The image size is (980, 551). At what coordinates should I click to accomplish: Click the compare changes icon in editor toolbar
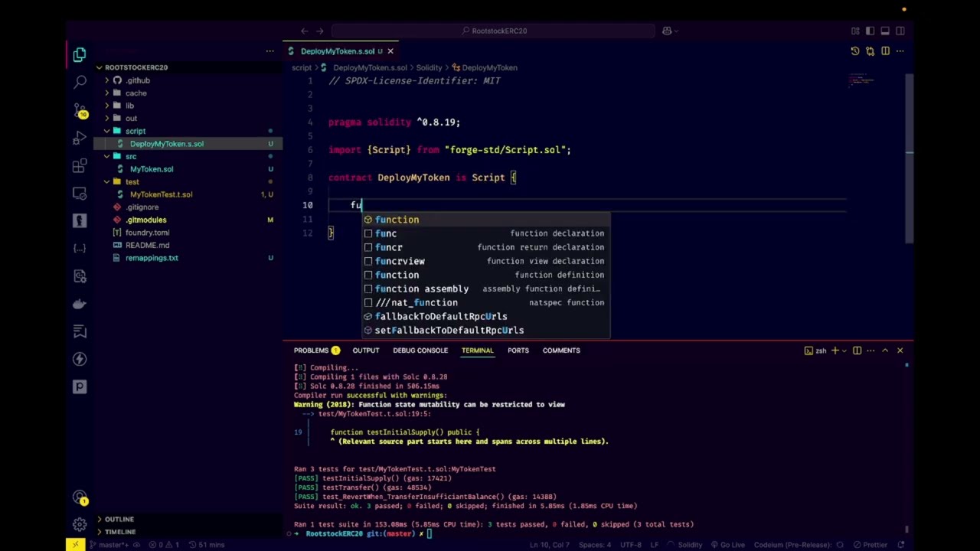(x=870, y=51)
